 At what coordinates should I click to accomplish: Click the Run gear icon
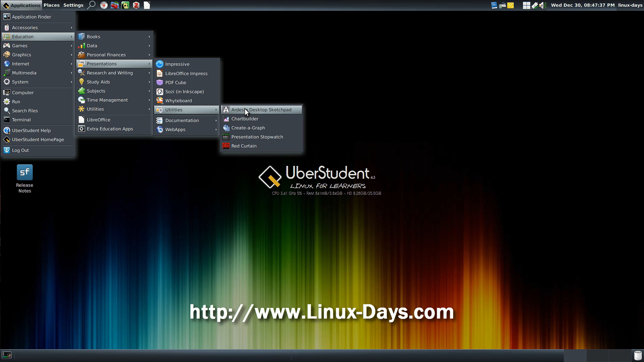pos(7,102)
